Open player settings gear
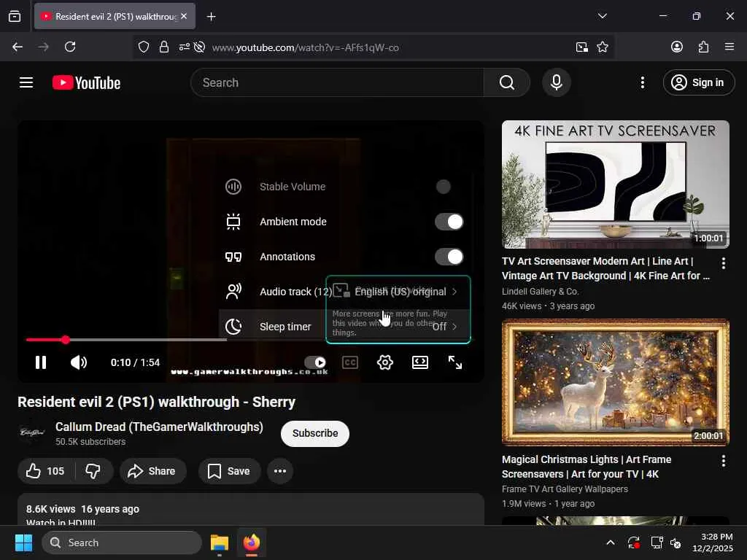The image size is (747, 560). click(385, 362)
